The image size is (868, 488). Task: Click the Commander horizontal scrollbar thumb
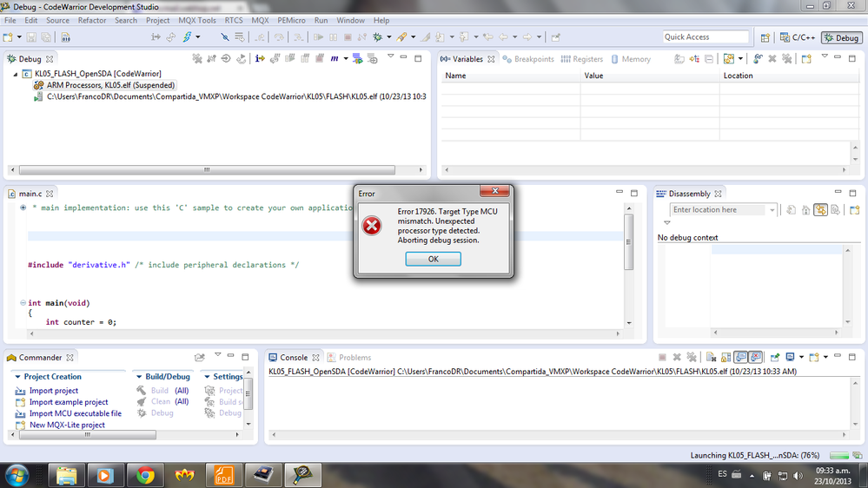click(88, 435)
